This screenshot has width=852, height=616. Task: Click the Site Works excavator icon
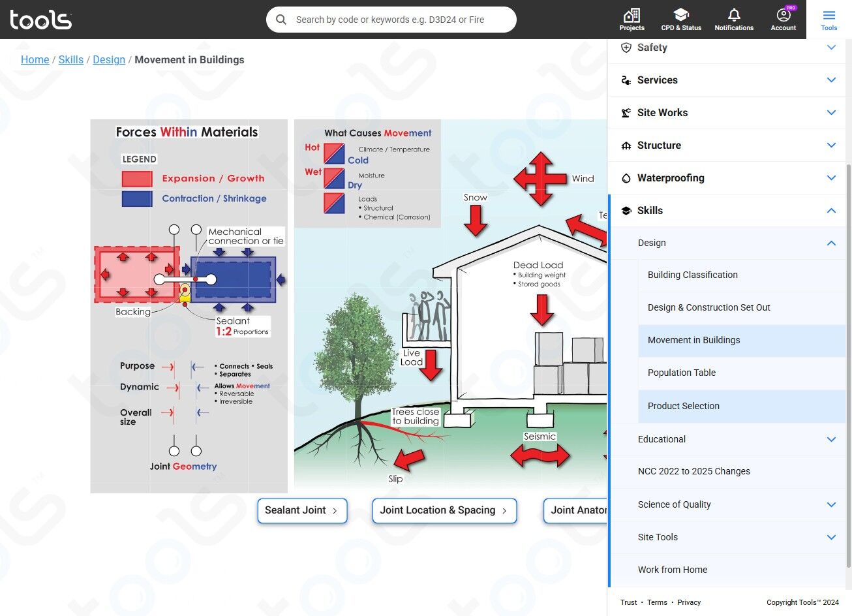tap(626, 113)
